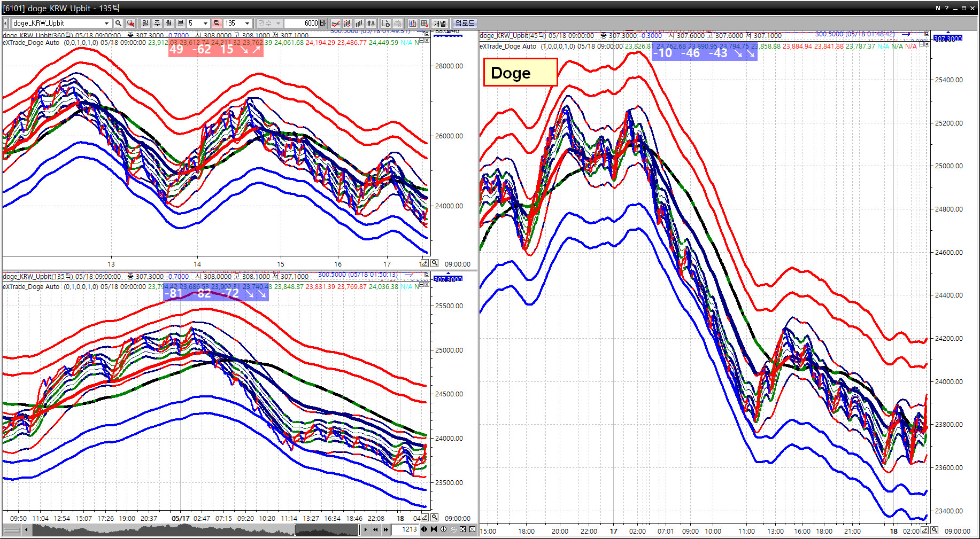Open the tick interval dropdown showing 135
Screen dimensions: 980x539
247,24
